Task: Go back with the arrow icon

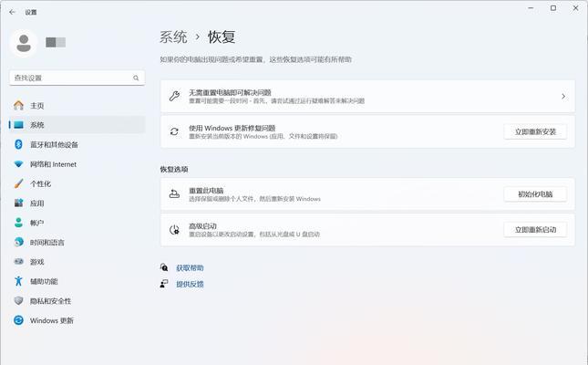Action: pos(13,12)
